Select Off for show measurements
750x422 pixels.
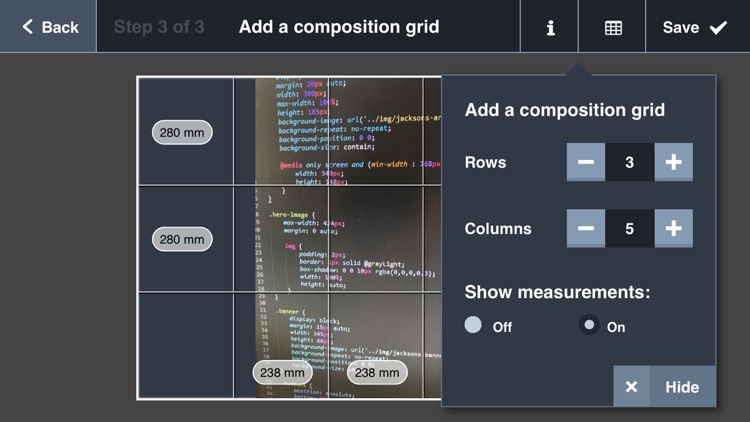click(474, 325)
